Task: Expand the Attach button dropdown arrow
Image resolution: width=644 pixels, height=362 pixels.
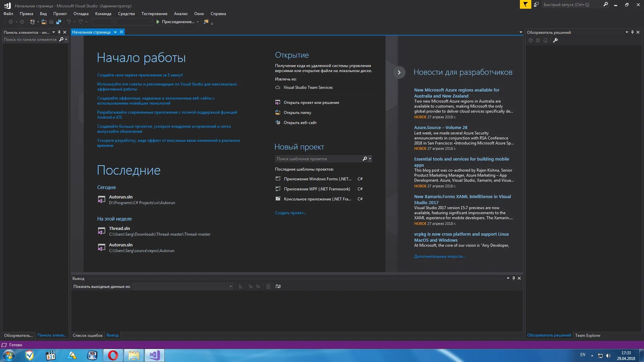Action: pos(198,22)
